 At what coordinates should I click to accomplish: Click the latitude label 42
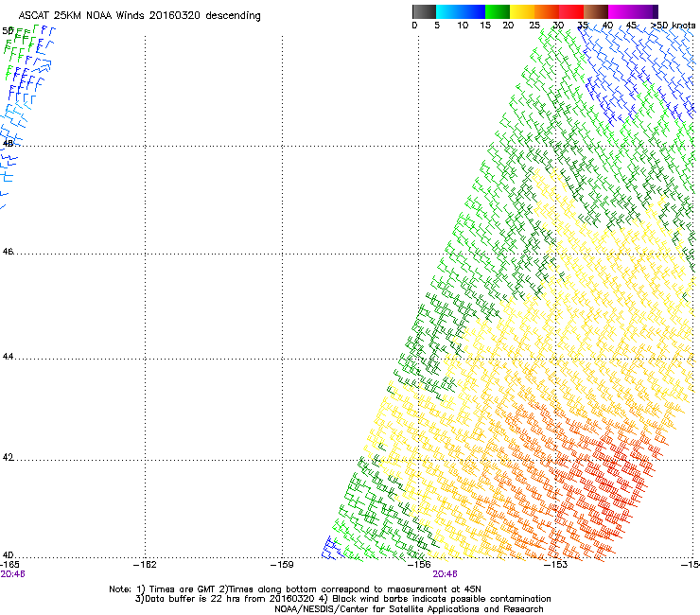click(x=8, y=457)
